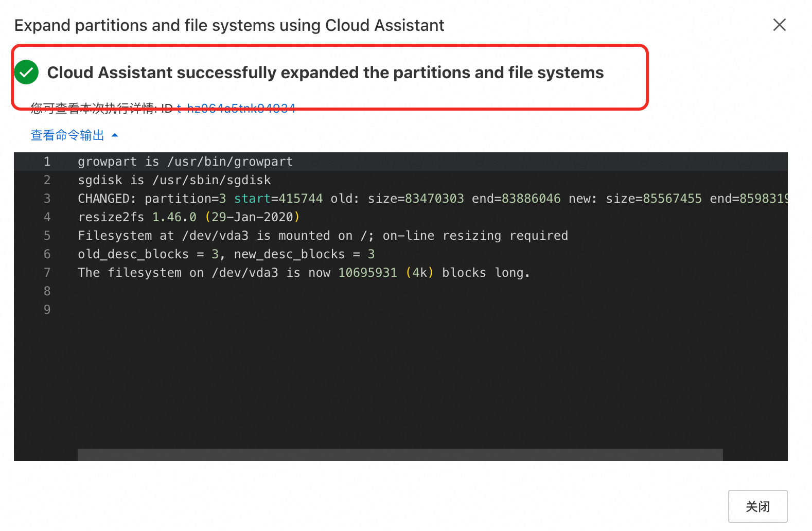
Task: Click the line 'The filesystem on /dev/vda3'
Action: (304, 273)
